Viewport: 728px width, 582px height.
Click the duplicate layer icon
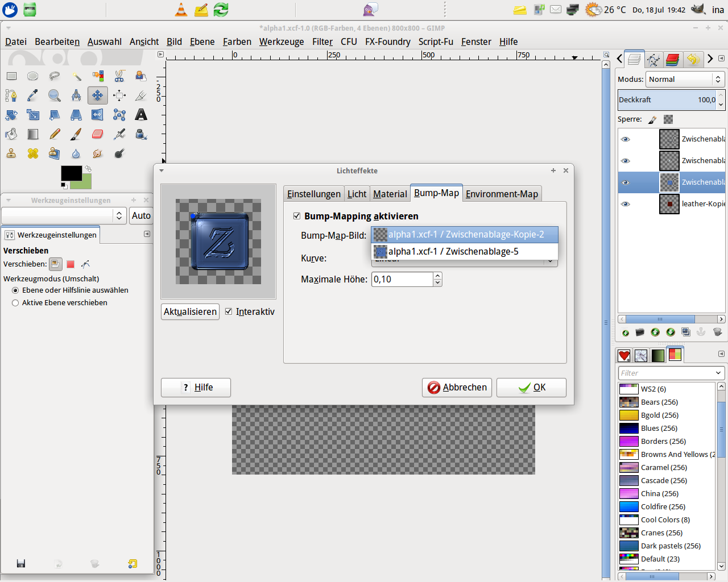(x=686, y=332)
